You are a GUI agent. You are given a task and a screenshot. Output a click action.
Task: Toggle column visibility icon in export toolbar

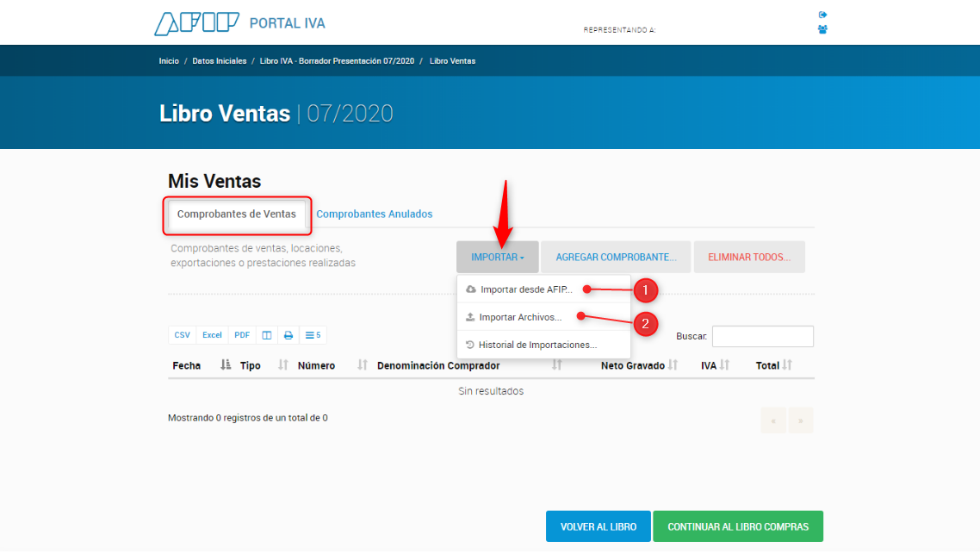(x=267, y=335)
